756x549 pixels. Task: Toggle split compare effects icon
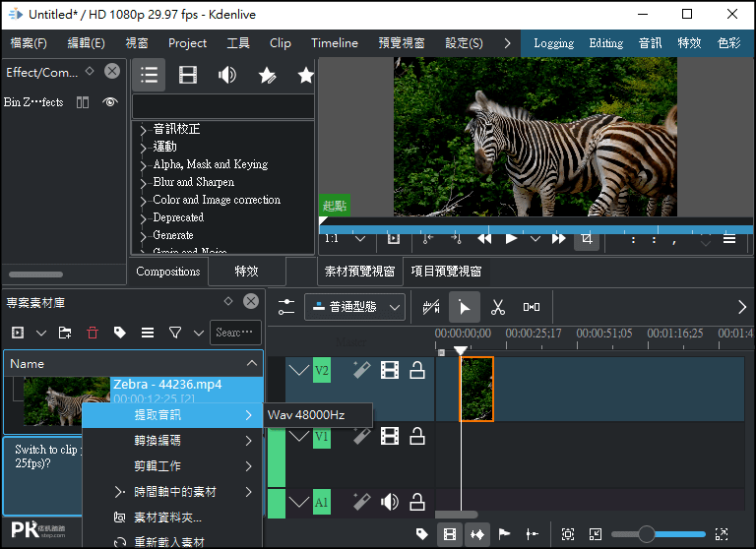[x=83, y=102]
